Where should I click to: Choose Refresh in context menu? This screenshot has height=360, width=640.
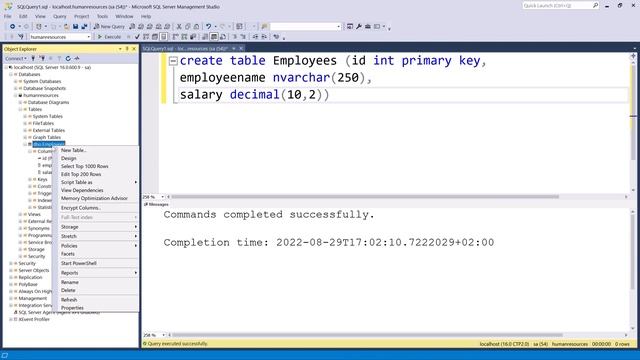(97, 300)
